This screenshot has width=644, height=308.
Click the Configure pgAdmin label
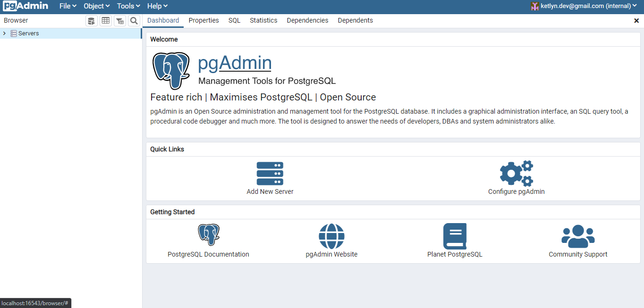tap(517, 191)
